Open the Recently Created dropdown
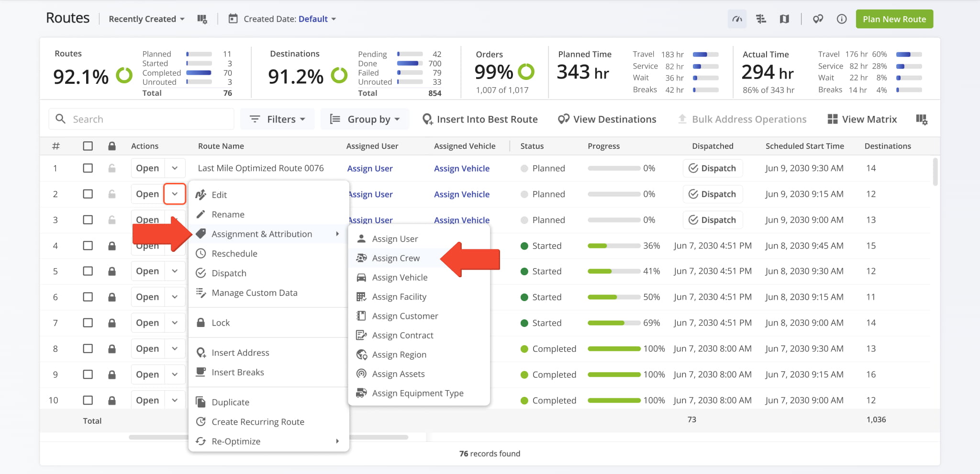The image size is (980, 474). (x=146, y=19)
